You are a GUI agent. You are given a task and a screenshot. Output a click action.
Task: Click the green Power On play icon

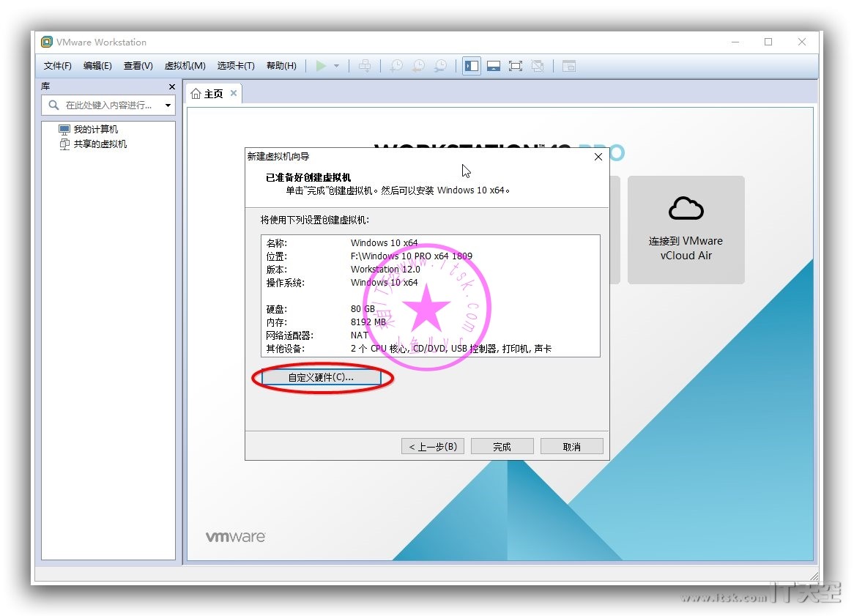click(321, 66)
